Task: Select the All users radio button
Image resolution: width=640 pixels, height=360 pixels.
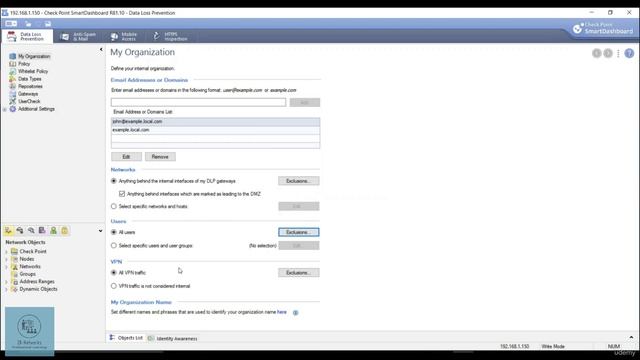Action: [x=113, y=232]
